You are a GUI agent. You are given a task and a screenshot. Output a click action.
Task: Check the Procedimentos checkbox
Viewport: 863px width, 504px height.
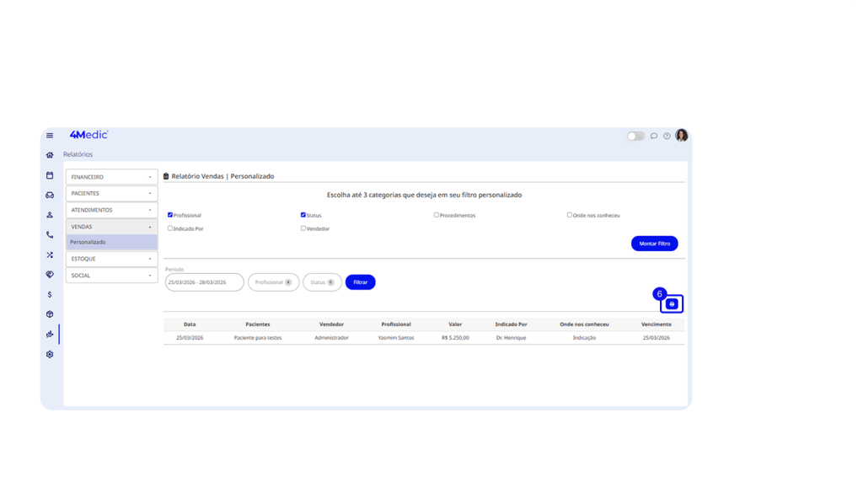click(x=437, y=215)
